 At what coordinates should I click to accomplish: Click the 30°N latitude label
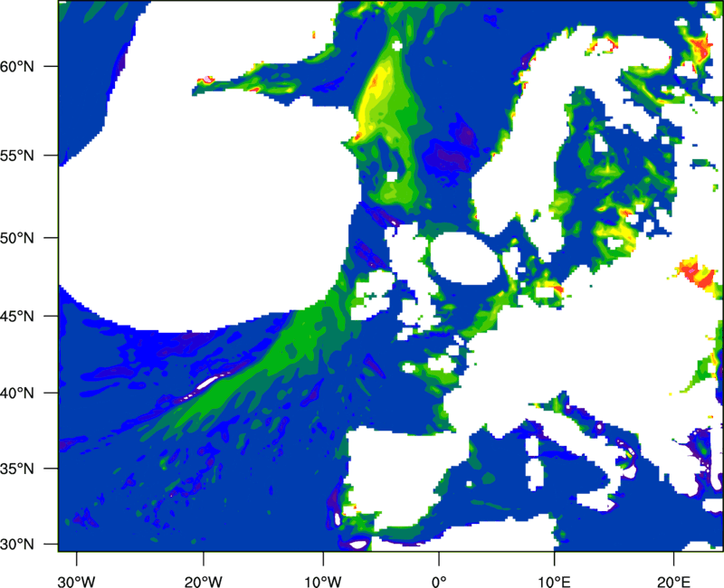pyautogui.click(x=17, y=545)
